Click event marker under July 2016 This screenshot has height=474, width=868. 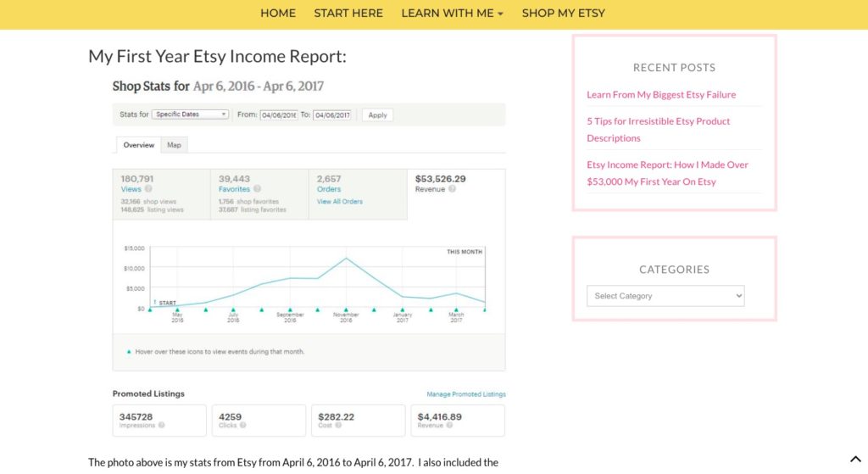[233, 310]
